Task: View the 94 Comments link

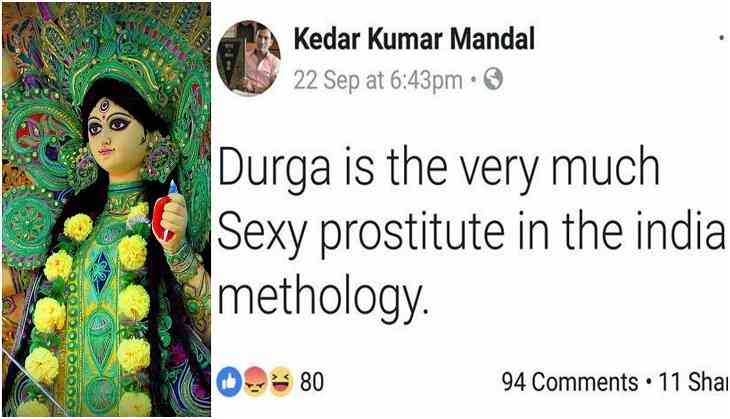Action: 570,382
